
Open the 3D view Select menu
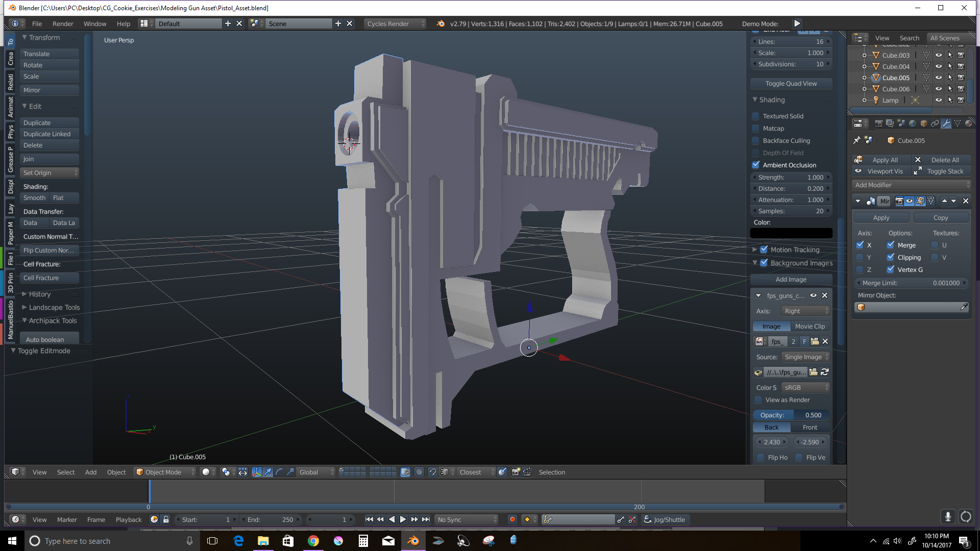(65, 472)
